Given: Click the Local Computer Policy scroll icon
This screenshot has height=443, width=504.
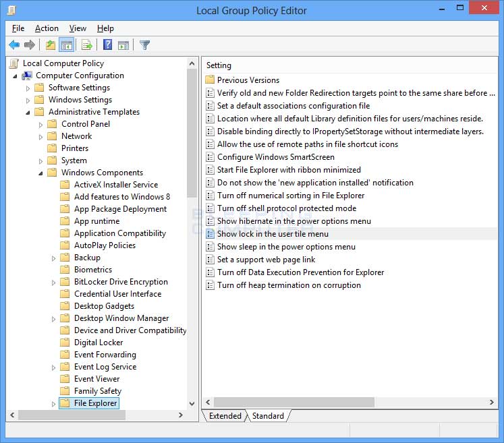Looking at the screenshot, I should 13,63.
